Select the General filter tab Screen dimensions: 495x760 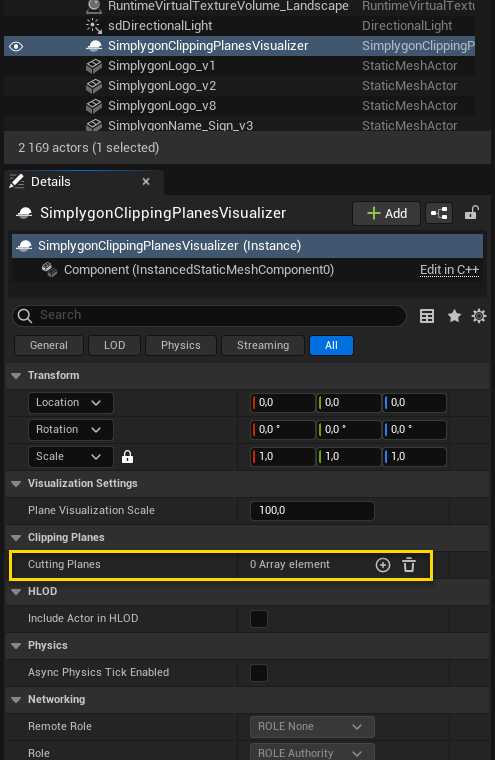[49, 346]
